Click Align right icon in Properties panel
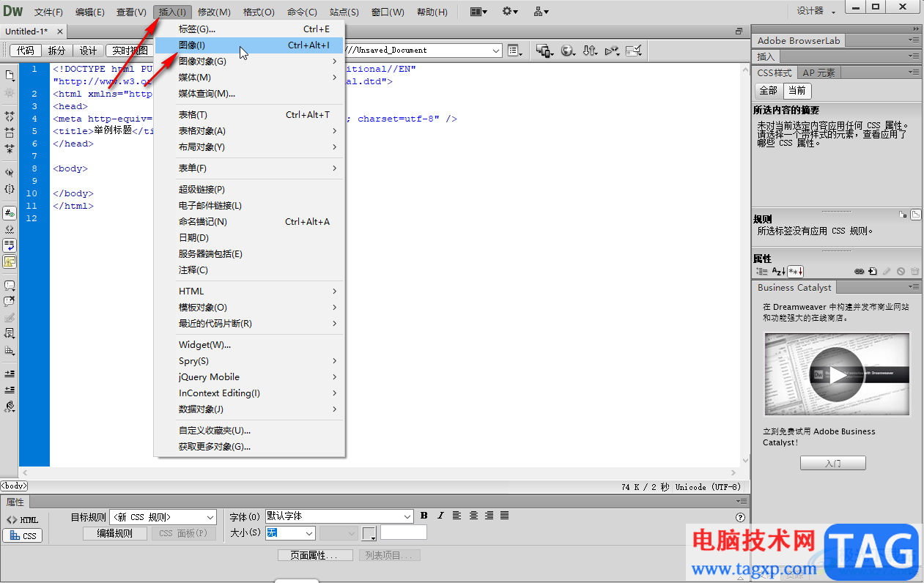The width and height of the screenshot is (924, 583). (x=489, y=516)
